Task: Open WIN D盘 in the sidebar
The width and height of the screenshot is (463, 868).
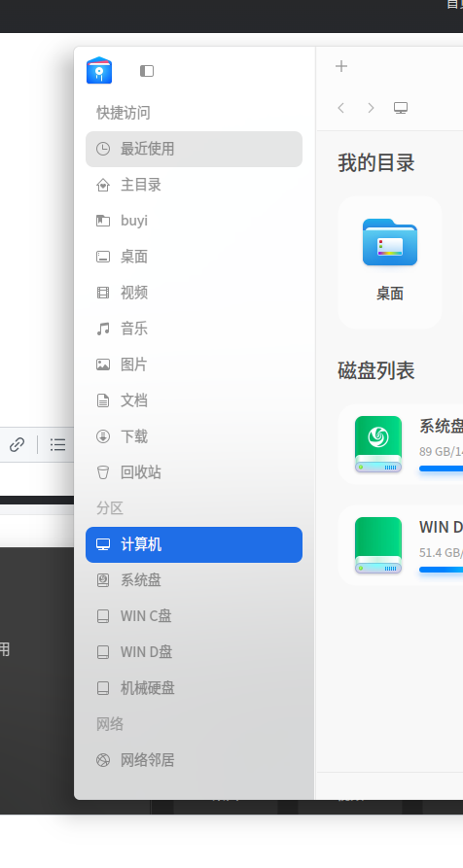Action: (194, 652)
